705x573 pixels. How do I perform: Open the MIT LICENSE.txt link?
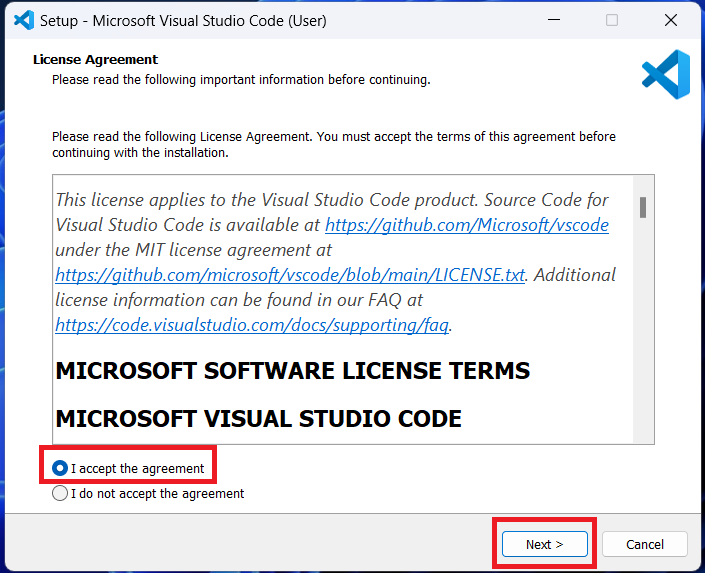[x=290, y=274]
